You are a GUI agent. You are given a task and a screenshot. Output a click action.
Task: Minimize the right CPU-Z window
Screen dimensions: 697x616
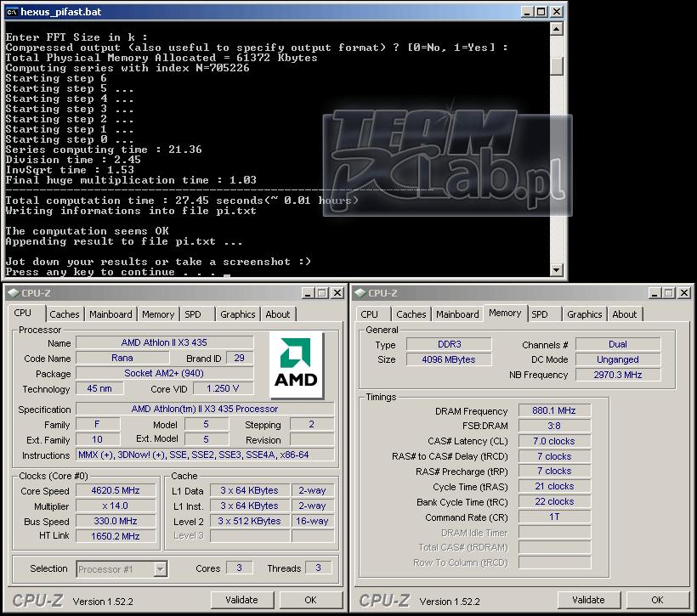click(654, 293)
